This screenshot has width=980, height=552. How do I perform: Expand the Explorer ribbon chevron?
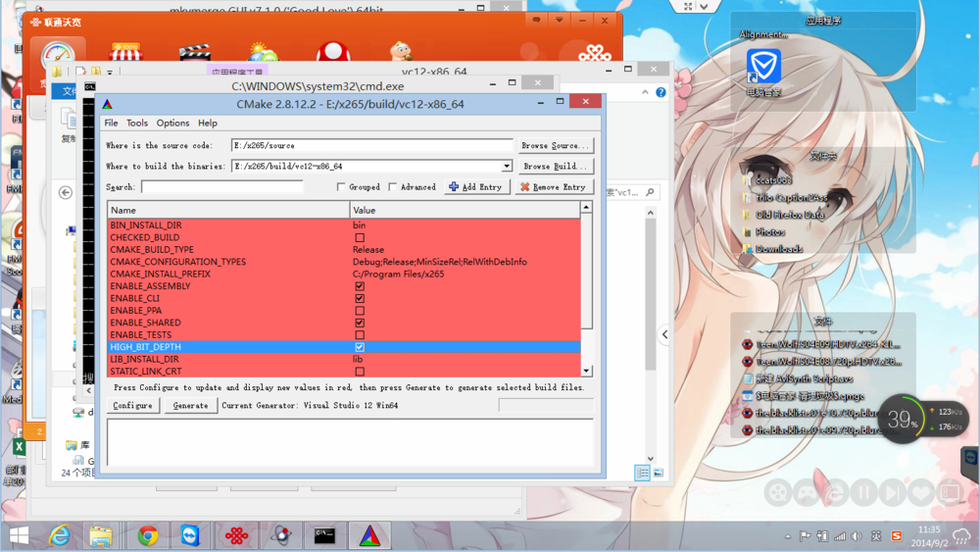coord(645,92)
